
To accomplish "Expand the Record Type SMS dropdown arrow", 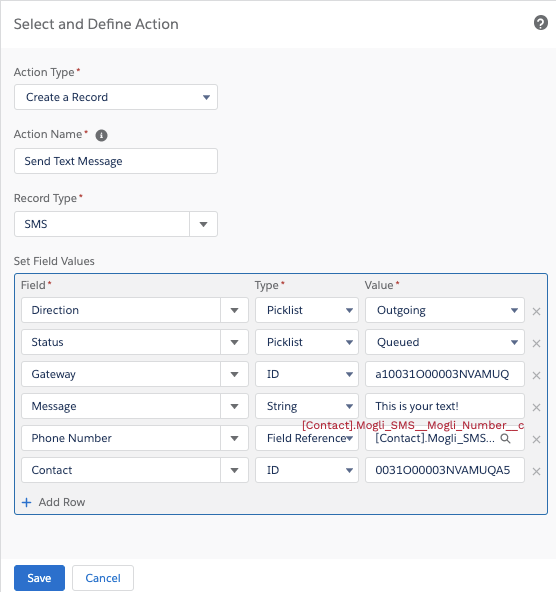I will pos(203,224).
